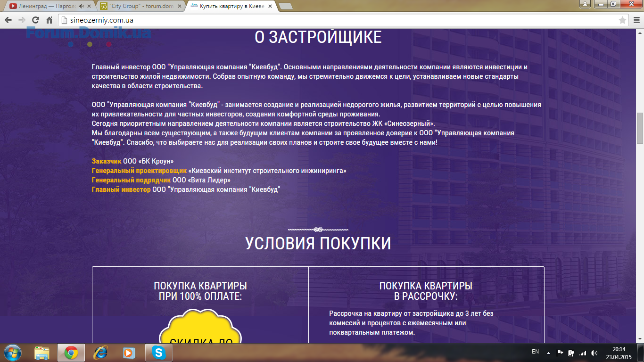644x362 pixels.
Task: Open the Action Center flag icon
Action: (560, 353)
